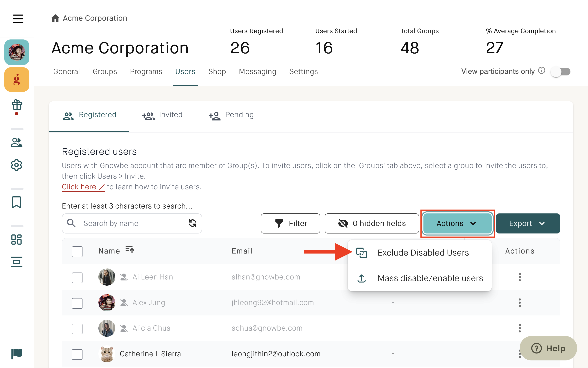
Task: Open the Settings tab
Action: pos(303,72)
